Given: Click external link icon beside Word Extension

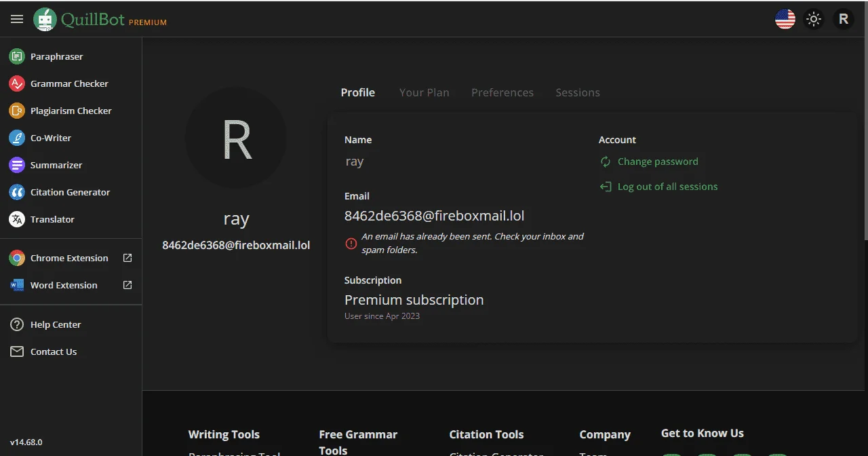Looking at the screenshot, I should pyautogui.click(x=127, y=285).
